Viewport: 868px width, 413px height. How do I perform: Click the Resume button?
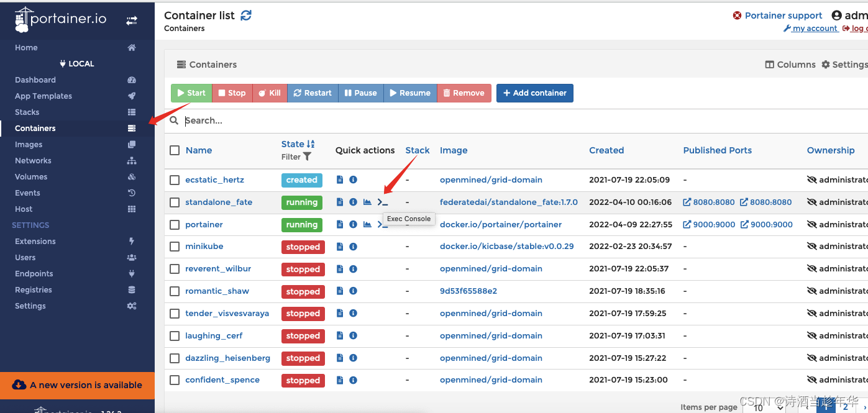click(410, 93)
